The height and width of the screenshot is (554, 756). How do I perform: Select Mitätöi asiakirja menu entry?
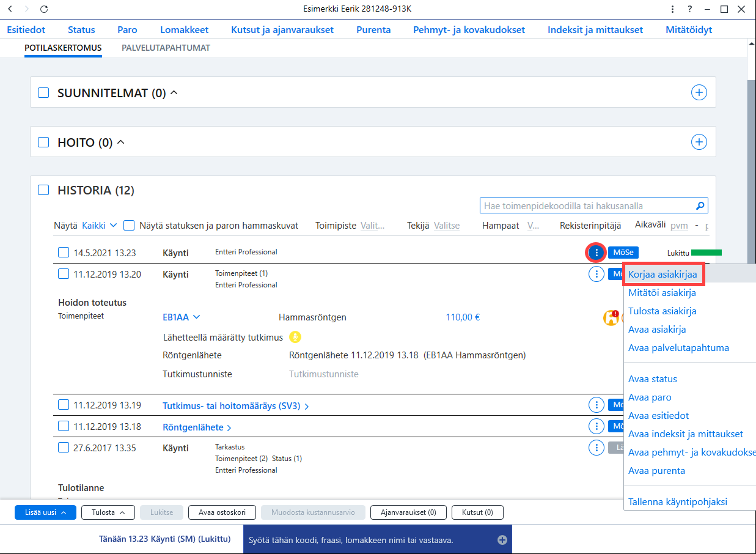coord(662,293)
